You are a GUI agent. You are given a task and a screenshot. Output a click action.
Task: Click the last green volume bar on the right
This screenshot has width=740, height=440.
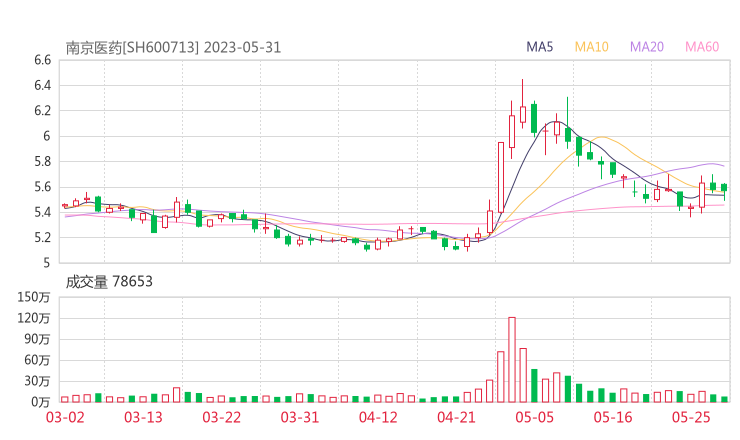click(724, 399)
